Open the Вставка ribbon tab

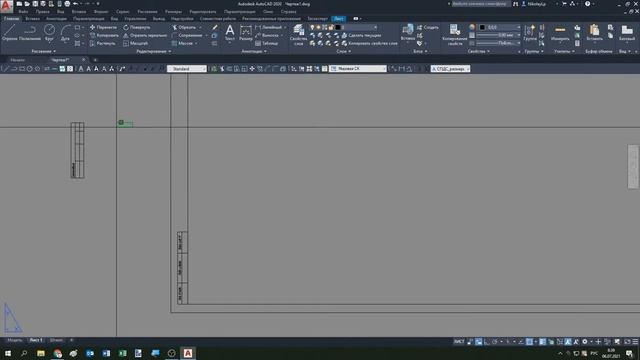32,18
